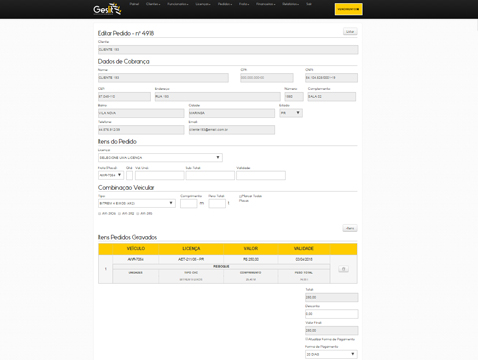Click the Validade field
This screenshot has height=360, width=478.
point(261,175)
